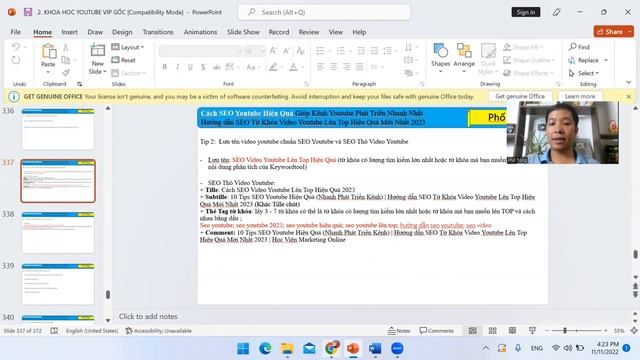Viewport: 640px width, 360px height.
Task: Open Microsoft Edge from taskbar
Action: (x=265, y=348)
